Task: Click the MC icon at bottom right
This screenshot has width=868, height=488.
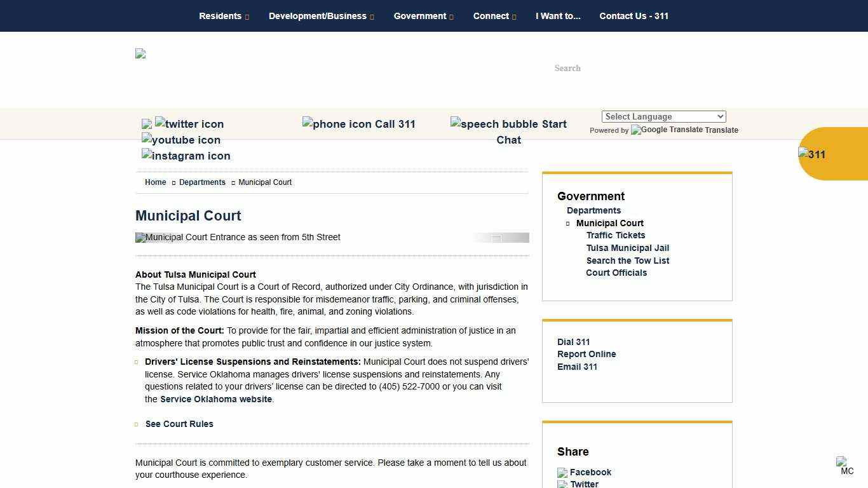Action: pos(844,465)
